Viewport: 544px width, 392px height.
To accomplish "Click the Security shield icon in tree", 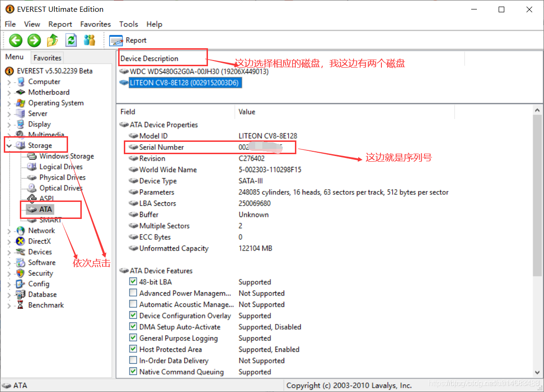I will pos(21,273).
